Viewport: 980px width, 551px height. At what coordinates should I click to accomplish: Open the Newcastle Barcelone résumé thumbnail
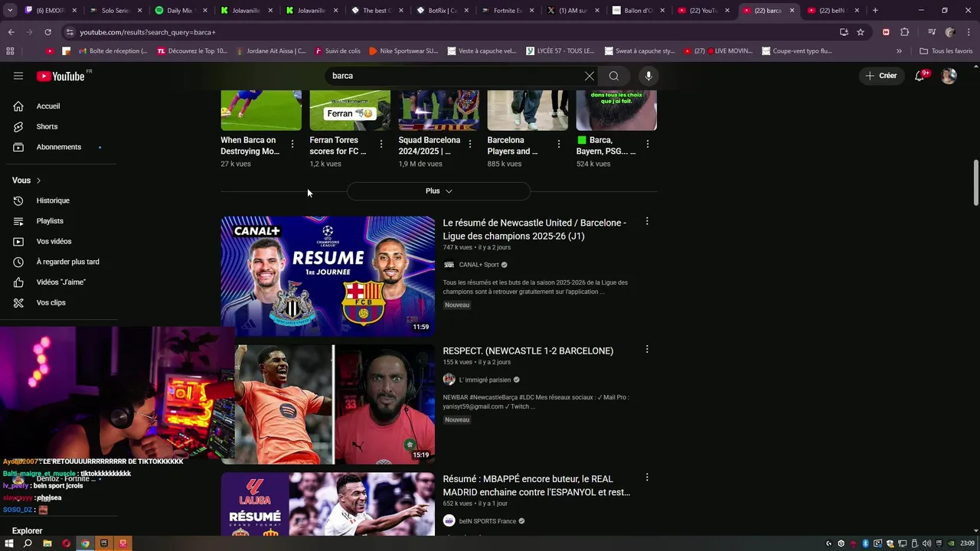328,276
